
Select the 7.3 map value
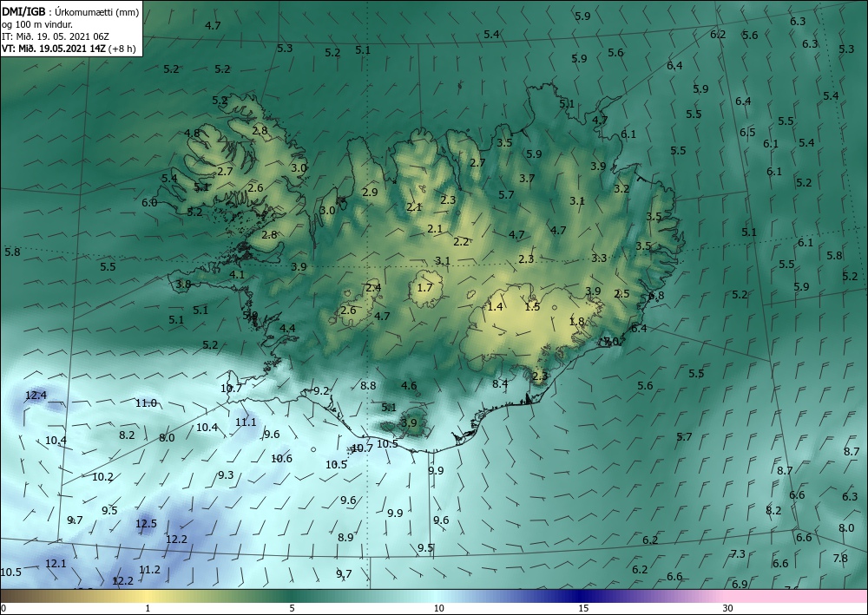click(738, 553)
